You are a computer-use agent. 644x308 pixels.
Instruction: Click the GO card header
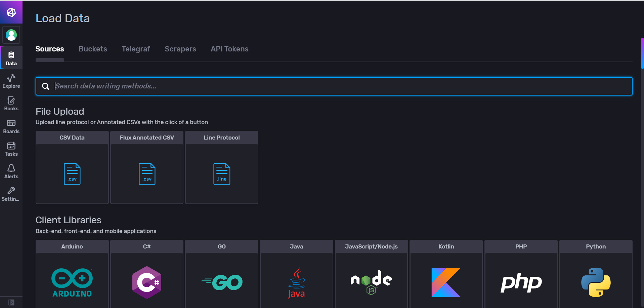tap(222, 246)
